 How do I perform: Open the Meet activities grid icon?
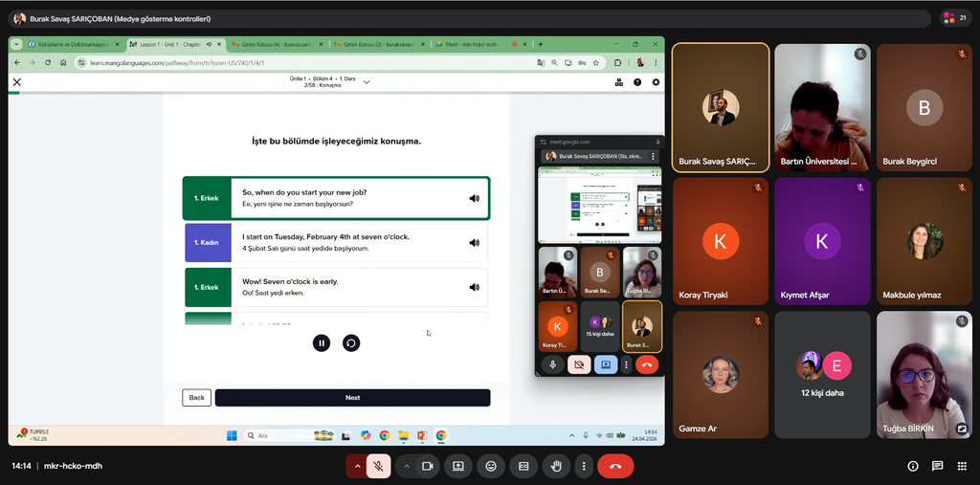tap(962, 466)
